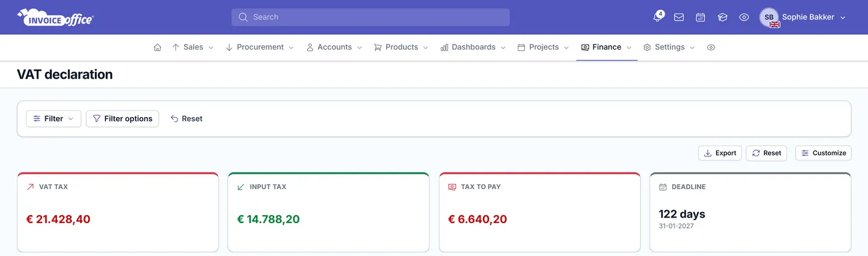Toggle the eye icon in top header

744,17
